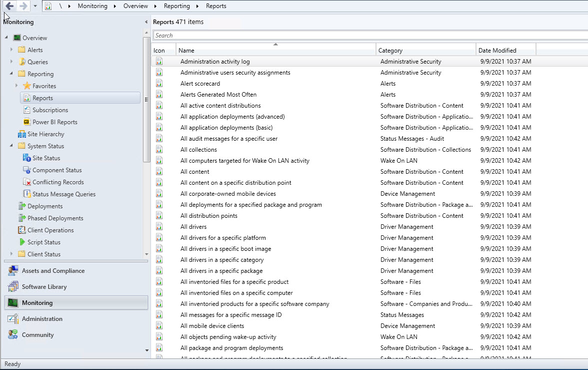
Task: Click the Site Hierarchy icon
Action: coord(21,134)
